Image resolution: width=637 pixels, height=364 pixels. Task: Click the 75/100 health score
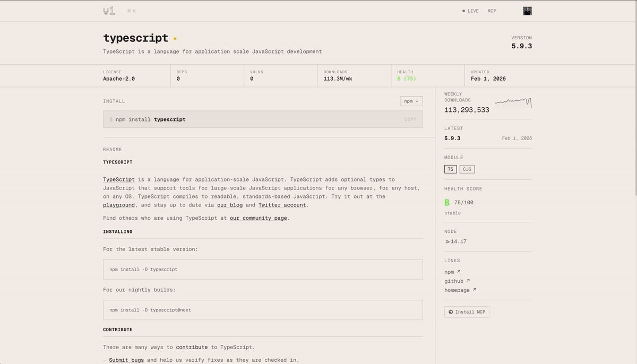click(464, 202)
